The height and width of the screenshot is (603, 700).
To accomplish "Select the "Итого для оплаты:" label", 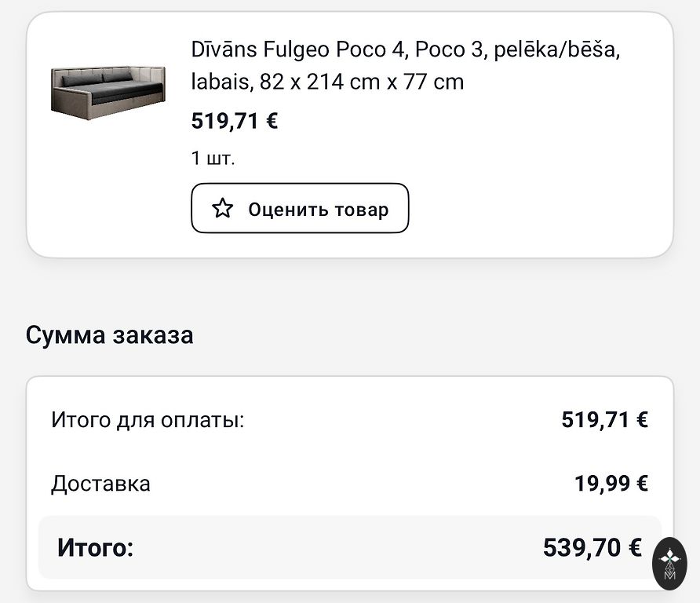I will coord(148,420).
